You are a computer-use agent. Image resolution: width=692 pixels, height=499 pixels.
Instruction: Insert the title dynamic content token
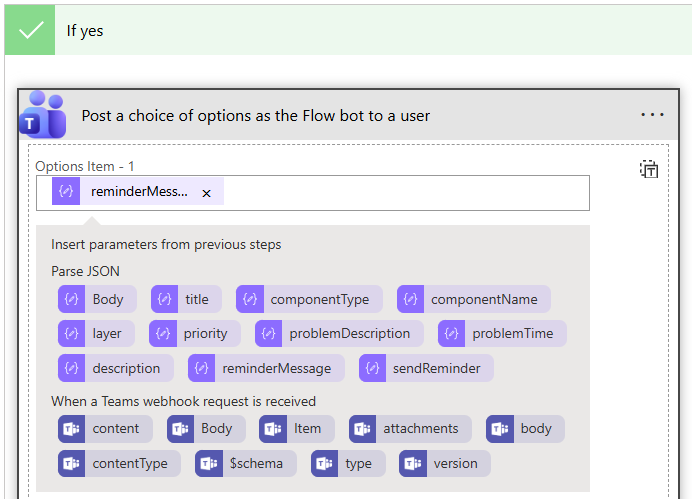(186, 299)
